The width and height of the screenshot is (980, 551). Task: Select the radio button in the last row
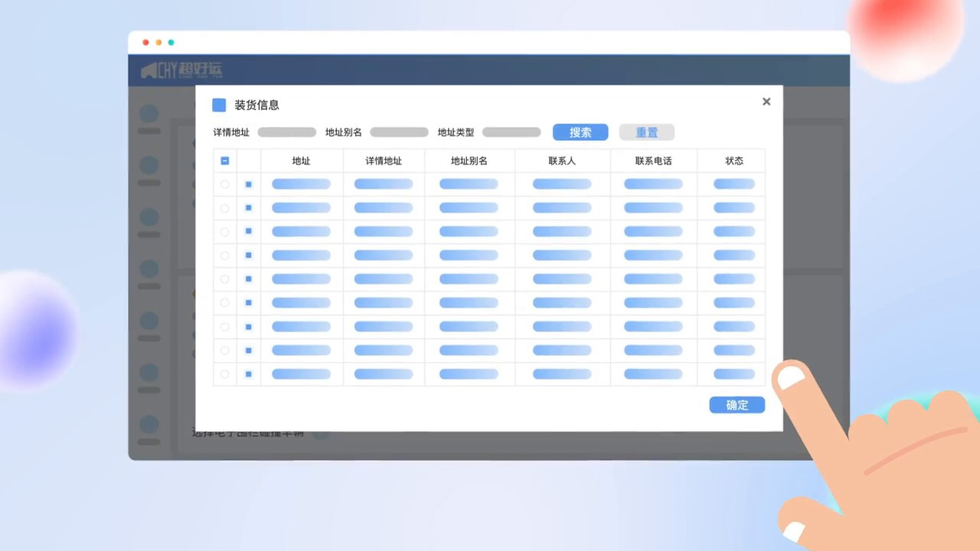coord(224,374)
